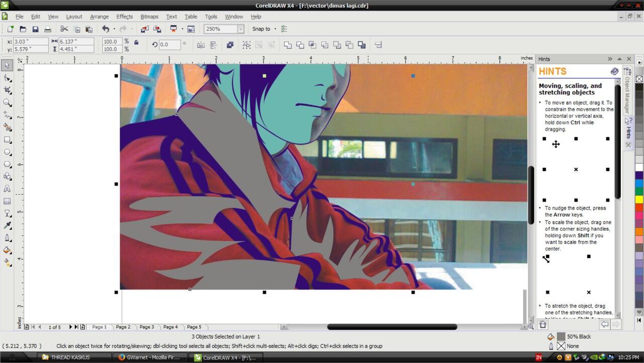Viewport: 644px width, 363px height.
Task: Click the Mirror horizontally icon
Action: coord(201,45)
